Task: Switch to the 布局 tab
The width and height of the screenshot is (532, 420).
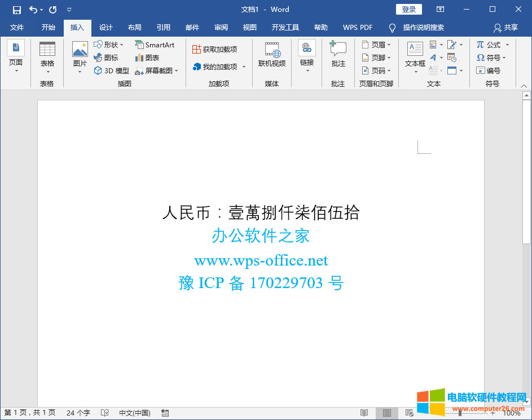Action: [134, 28]
